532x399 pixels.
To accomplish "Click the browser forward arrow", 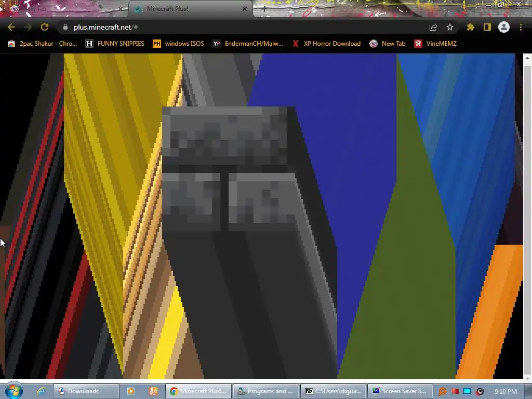I will [28, 27].
